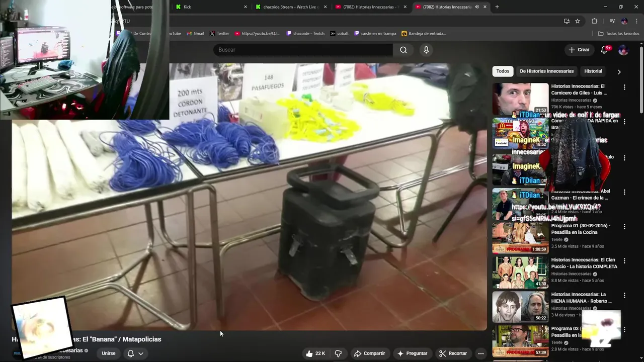Screen dimensions: 644x362
Task: Click the Recortar clip button
Action: pos(453,353)
